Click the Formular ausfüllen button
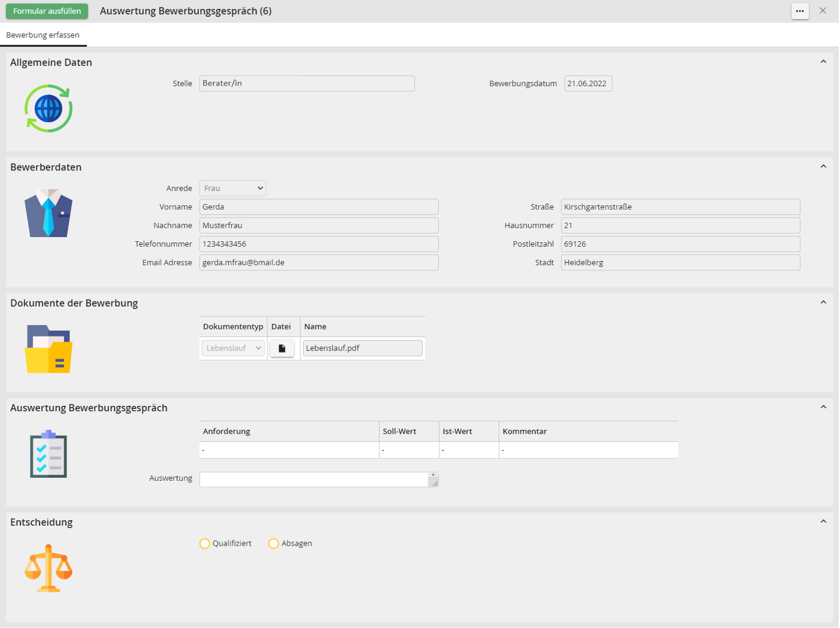Viewport: 840px width, 628px height. [x=47, y=11]
